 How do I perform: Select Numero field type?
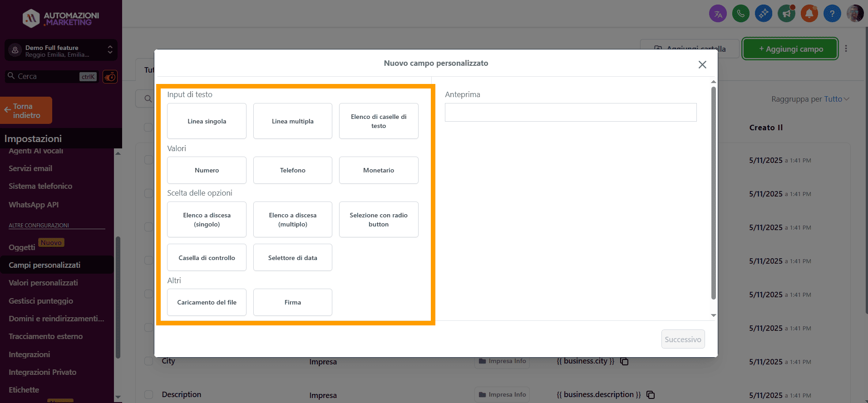[x=207, y=170]
